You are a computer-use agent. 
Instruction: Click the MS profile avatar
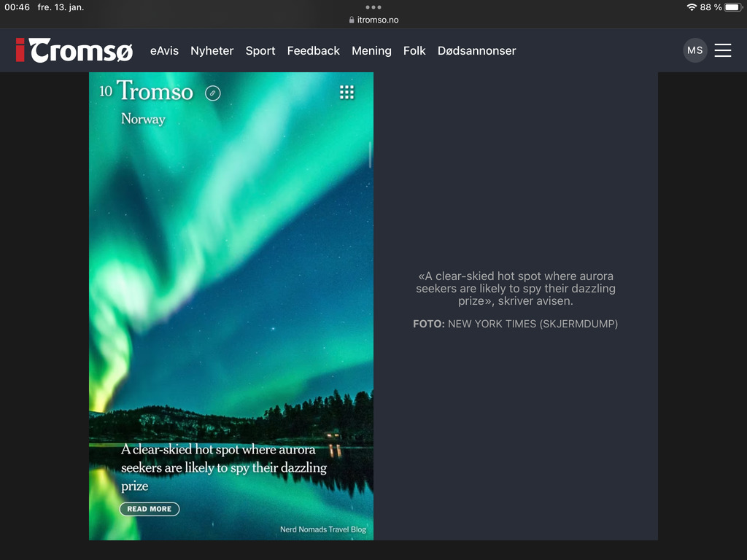[x=694, y=50]
